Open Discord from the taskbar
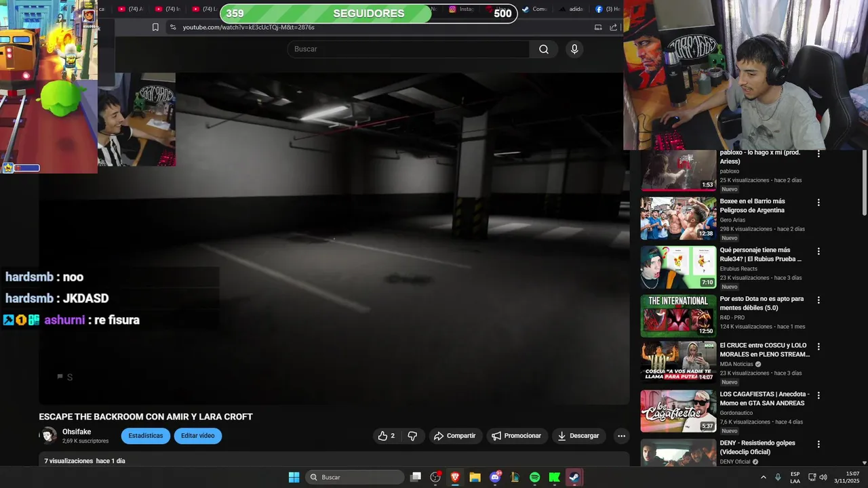Viewport: 868px width, 488px height. (x=495, y=477)
